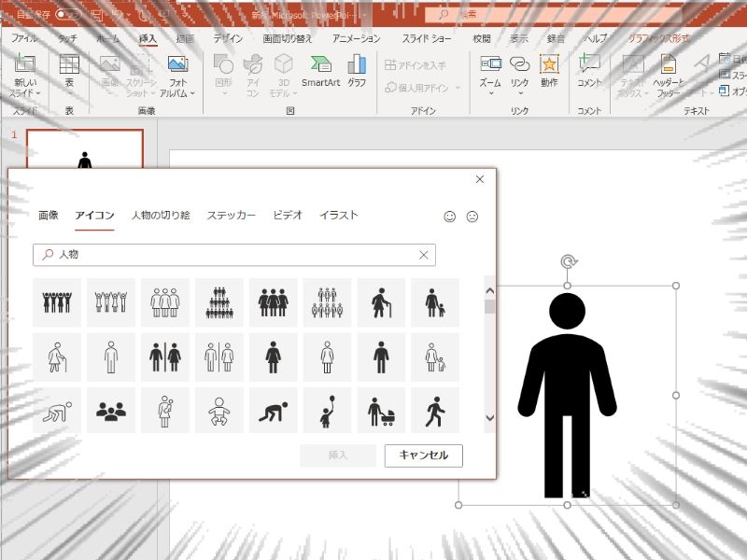
Task: Open the Photo Album (フォトアルバム) tool
Action: [x=177, y=75]
